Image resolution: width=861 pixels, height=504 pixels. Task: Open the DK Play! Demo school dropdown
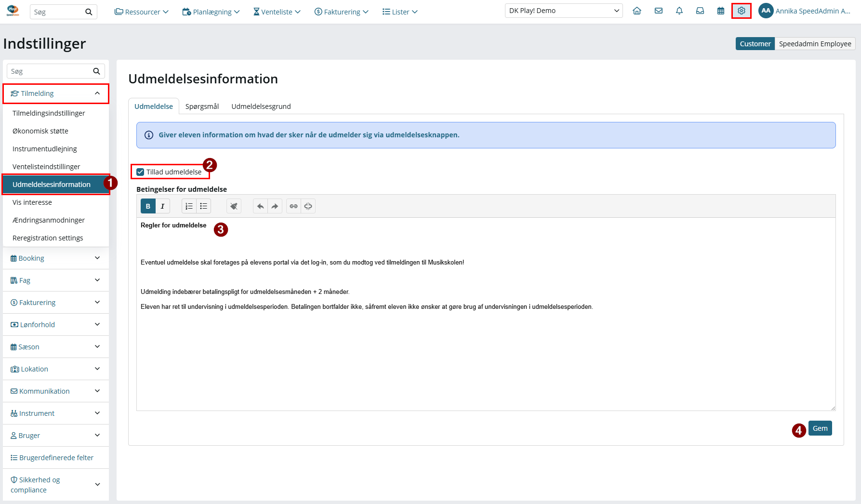(x=564, y=11)
